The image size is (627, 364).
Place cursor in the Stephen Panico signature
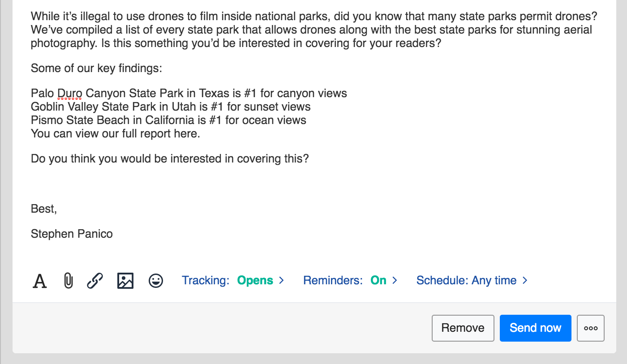(x=72, y=234)
